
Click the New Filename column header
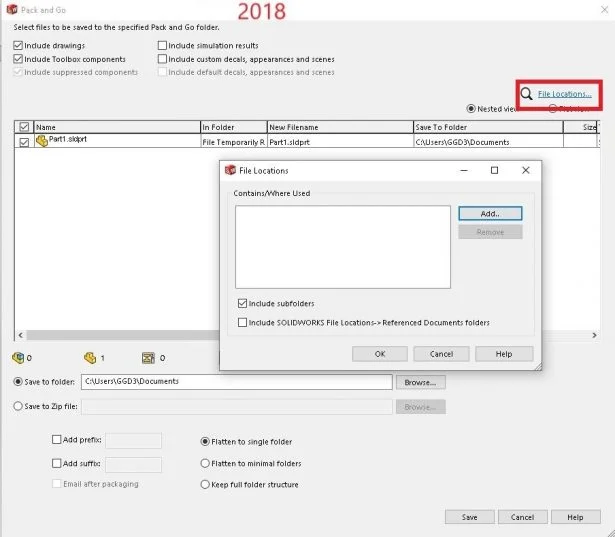340,127
